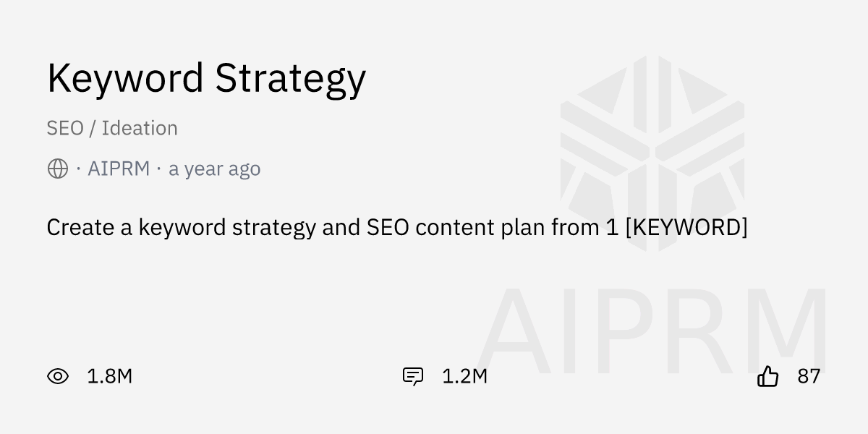
Task: Click the word "Create" in the description
Action: [x=79, y=227]
